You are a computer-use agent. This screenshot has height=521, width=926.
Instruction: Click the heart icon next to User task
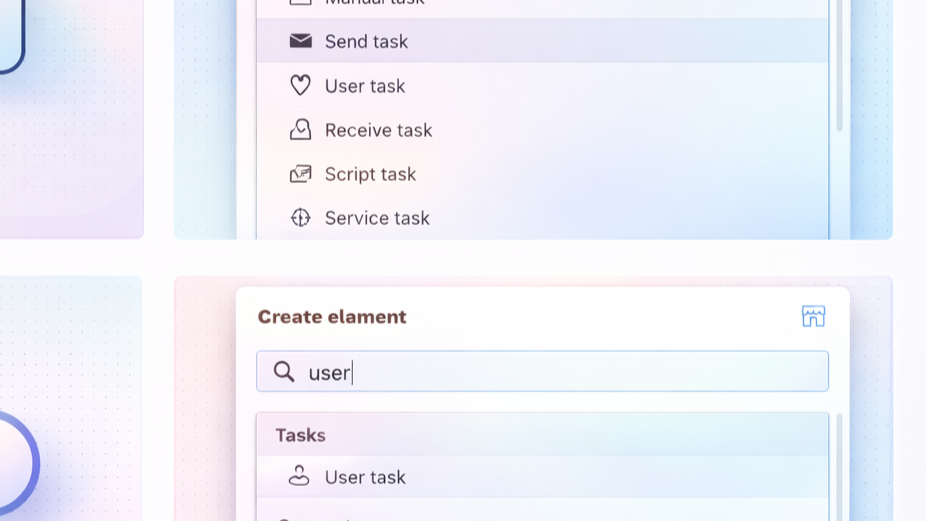(300, 86)
